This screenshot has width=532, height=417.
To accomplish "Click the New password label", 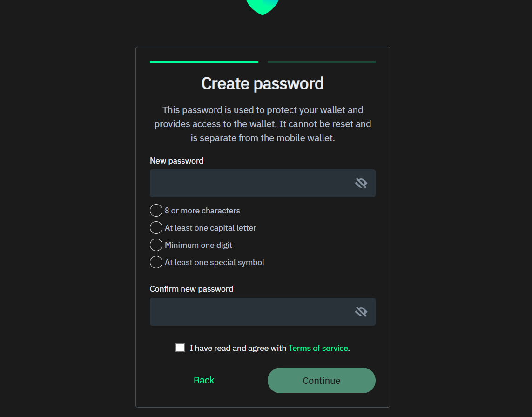I will point(176,161).
